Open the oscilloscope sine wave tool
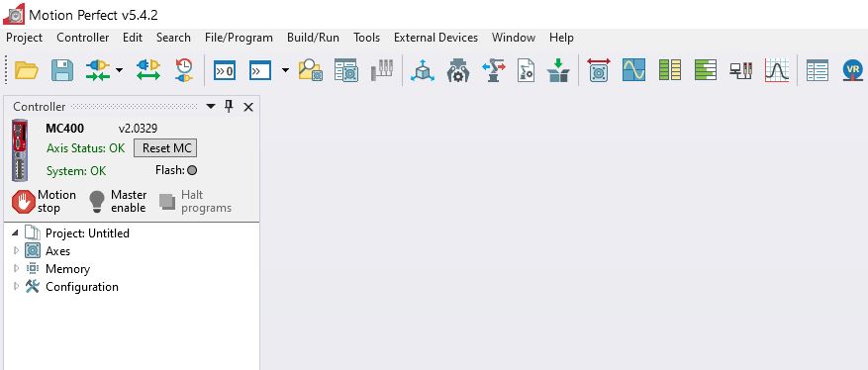The height and width of the screenshot is (370, 868). click(633, 70)
